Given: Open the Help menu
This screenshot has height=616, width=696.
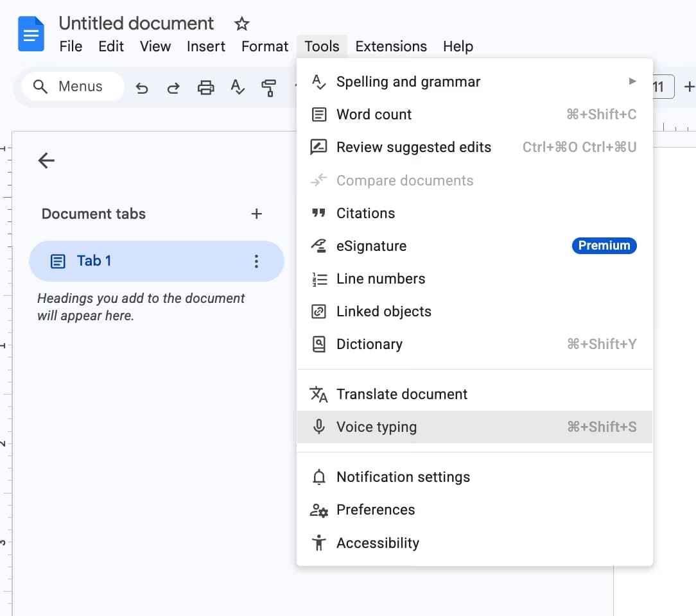Looking at the screenshot, I should [x=458, y=46].
